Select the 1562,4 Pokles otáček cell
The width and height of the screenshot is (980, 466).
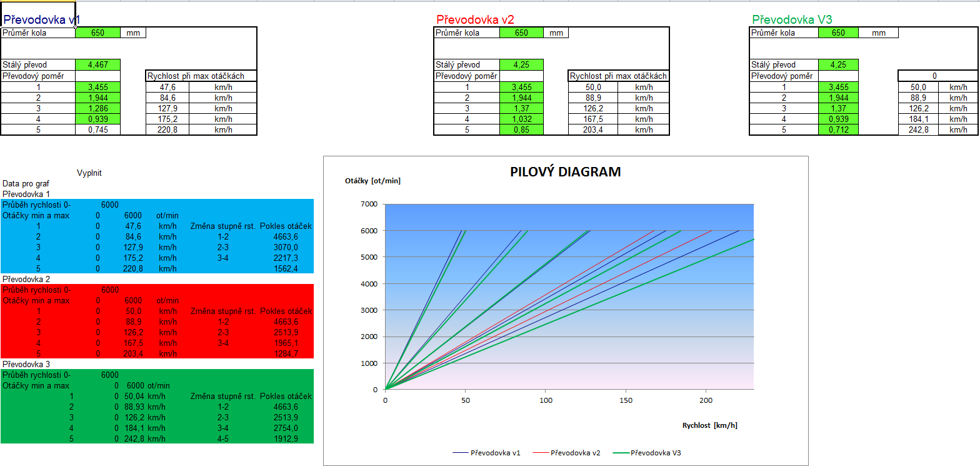click(286, 269)
